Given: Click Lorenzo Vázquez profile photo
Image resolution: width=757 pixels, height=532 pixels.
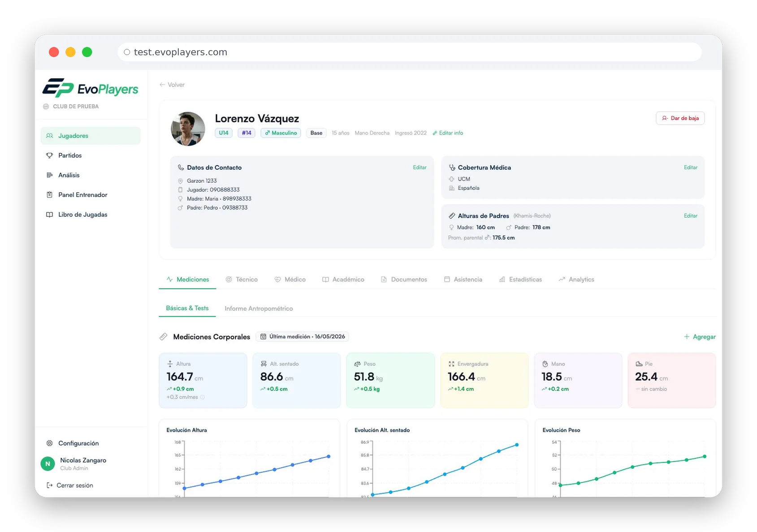Looking at the screenshot, I should tap(188, 129).
